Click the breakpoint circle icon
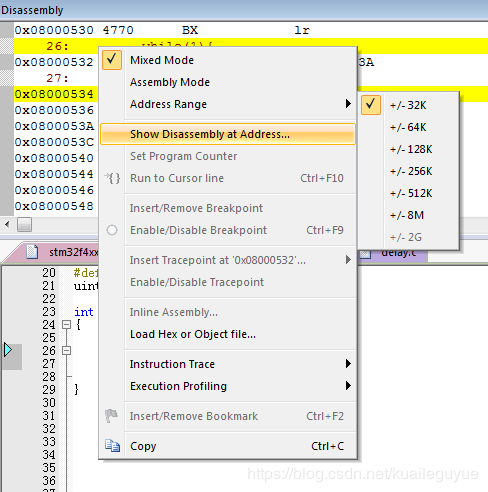The image size is (488, 492). 112,230
